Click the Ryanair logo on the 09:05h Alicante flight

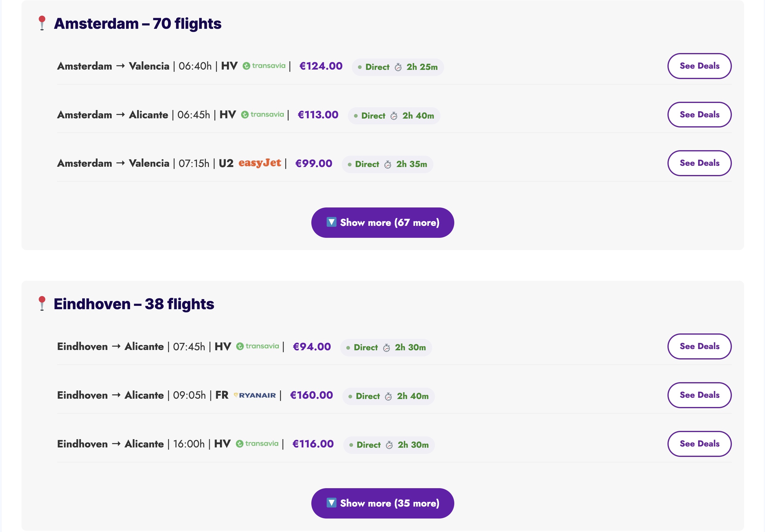coord(256,395)
